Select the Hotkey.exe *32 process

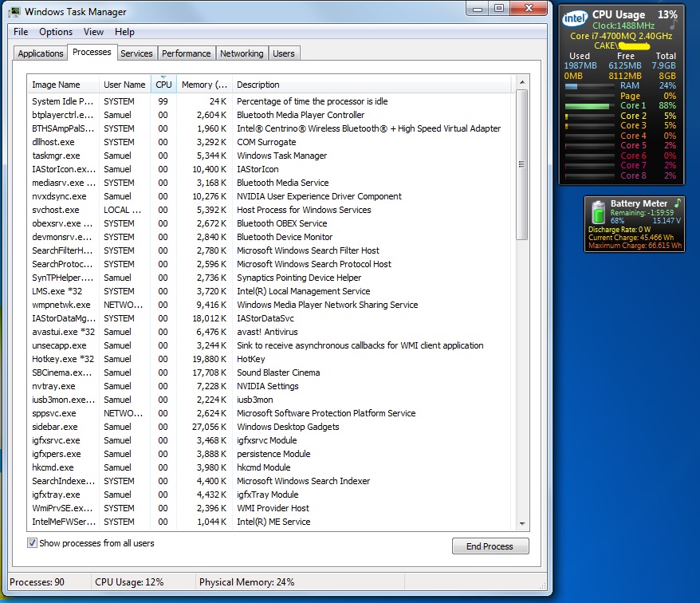[x=269, y=359]
